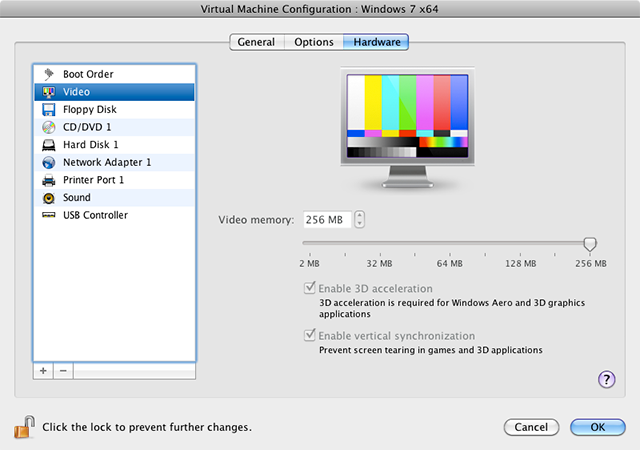Click the Cancel button
640x450 pixels.
click(x=531, y=427)
